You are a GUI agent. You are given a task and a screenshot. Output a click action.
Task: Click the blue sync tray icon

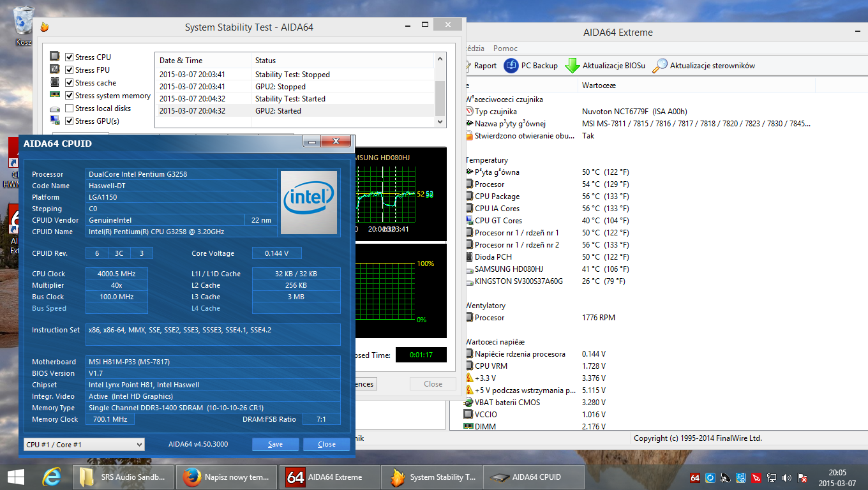(x=710, y=477)
